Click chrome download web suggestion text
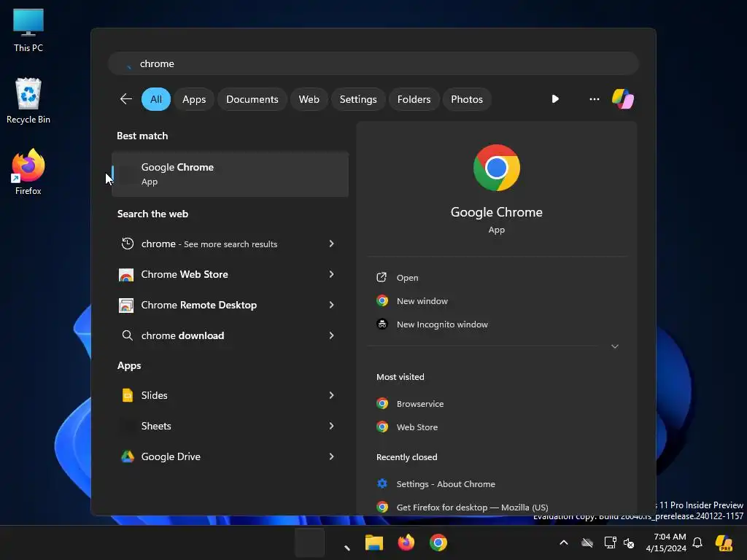747x560 pixels. pos(182,335)
